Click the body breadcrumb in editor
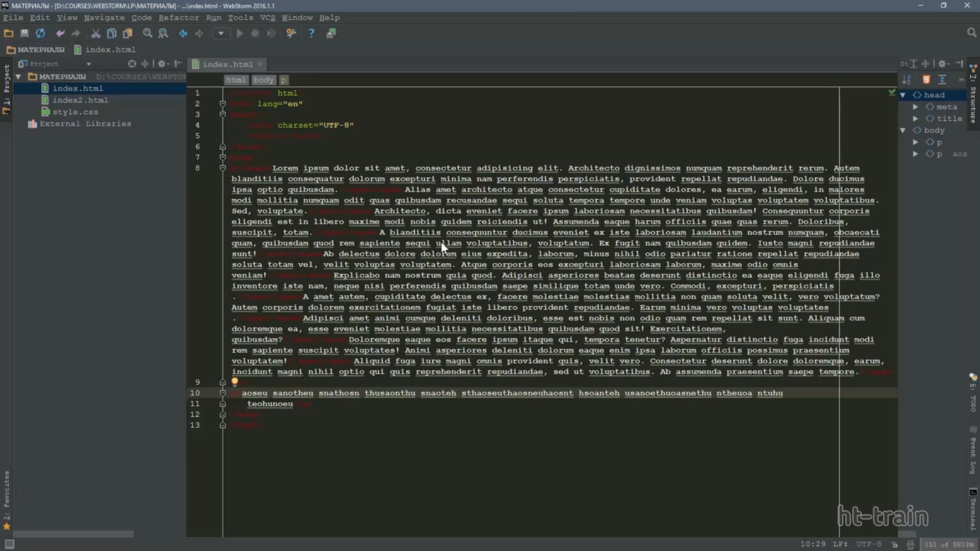 263,80
